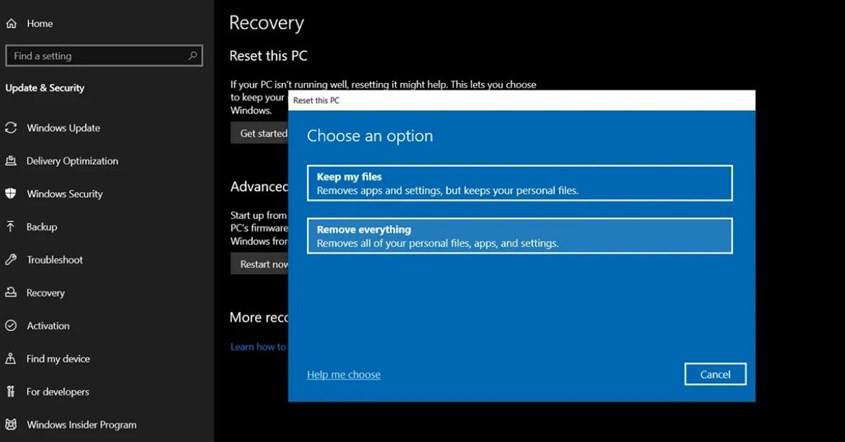Click the For developers tools icon
Screen dimensions: 845x442
pos(11,391)
